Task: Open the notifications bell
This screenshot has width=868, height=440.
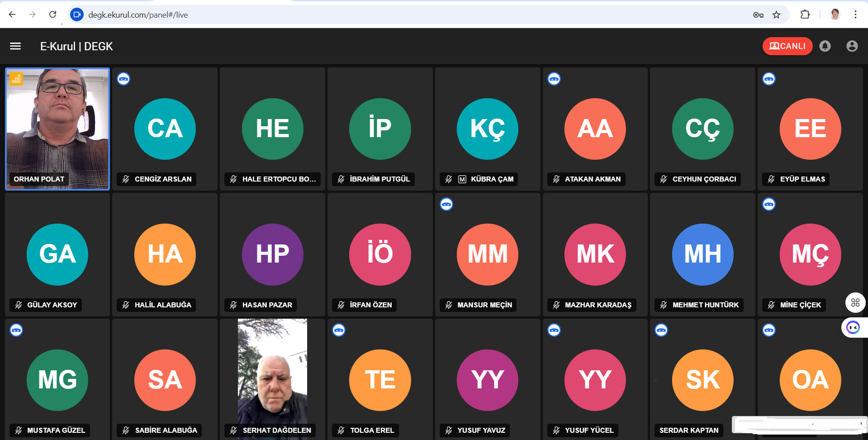Action: (x=825, y=46)
